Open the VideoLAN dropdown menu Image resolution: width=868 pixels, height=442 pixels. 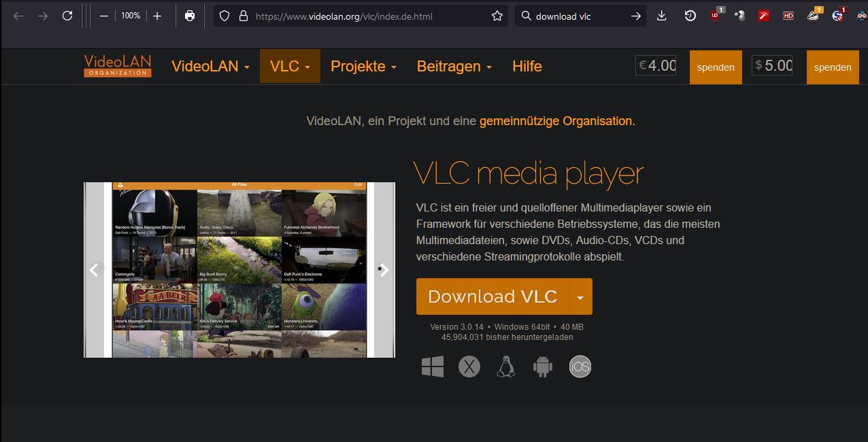(x=210, y=66)
